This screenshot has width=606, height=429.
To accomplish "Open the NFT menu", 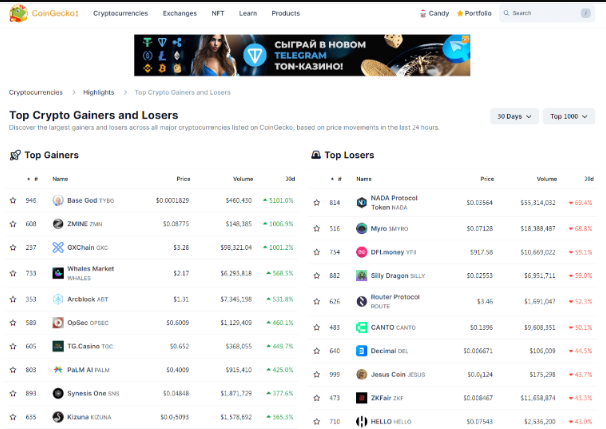I will [x=218, y=13].
